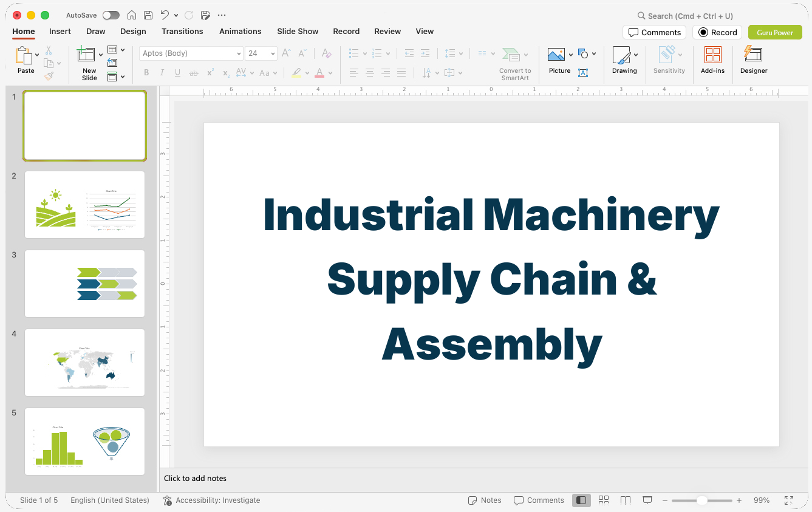Click the Format Painter brush icon
The height and width of the screenshot is (512, 812).
click(x=49, y=76)
